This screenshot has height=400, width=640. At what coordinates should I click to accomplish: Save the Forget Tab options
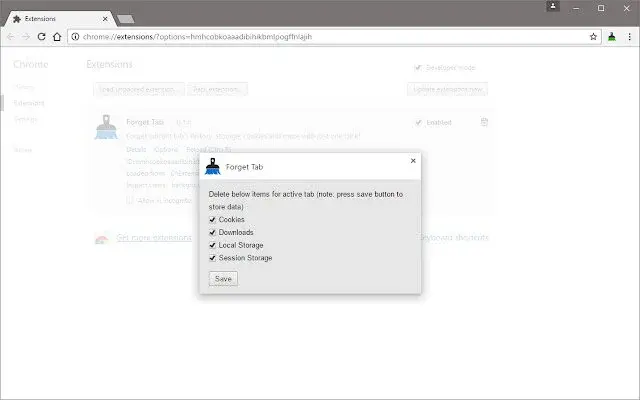223,279
